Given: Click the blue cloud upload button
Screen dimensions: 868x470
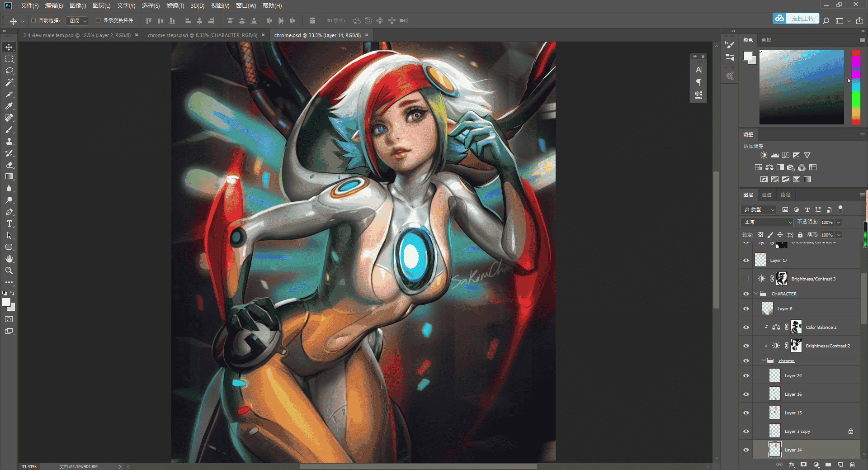Looking at the screenshot, I should pyautogui.click(x=796, y=19).
